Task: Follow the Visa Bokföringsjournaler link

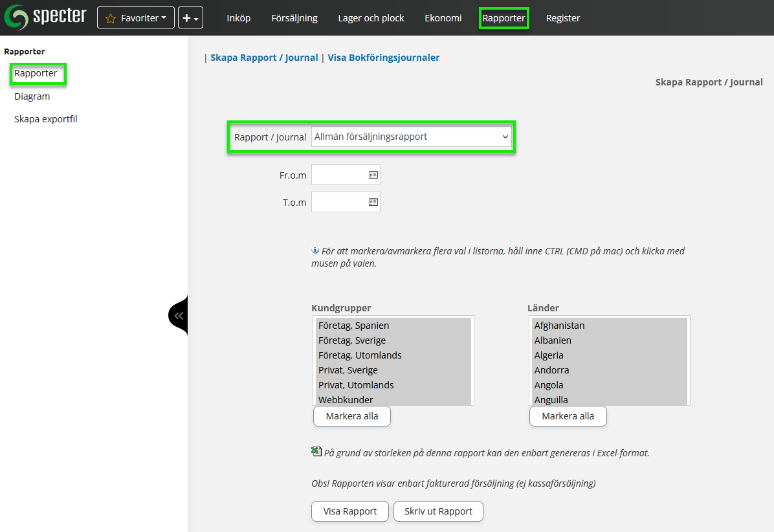Action: coord(383,58)
